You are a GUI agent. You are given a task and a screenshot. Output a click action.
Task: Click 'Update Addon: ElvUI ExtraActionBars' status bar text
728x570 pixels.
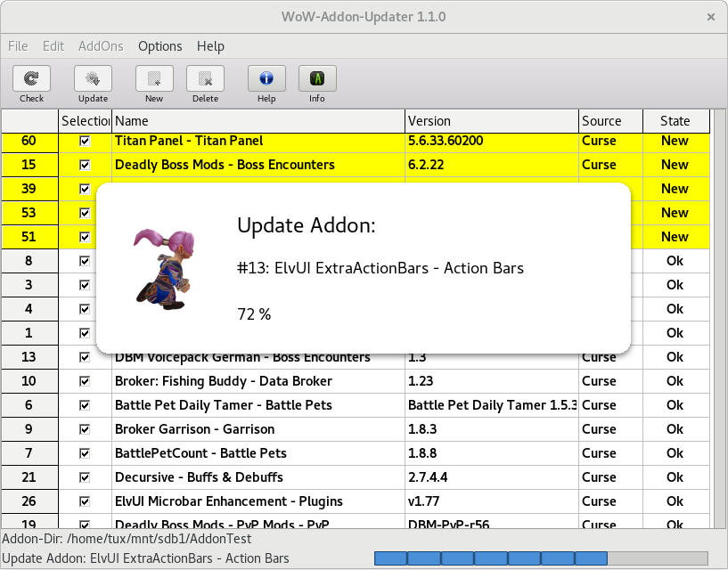pos(145,558)
